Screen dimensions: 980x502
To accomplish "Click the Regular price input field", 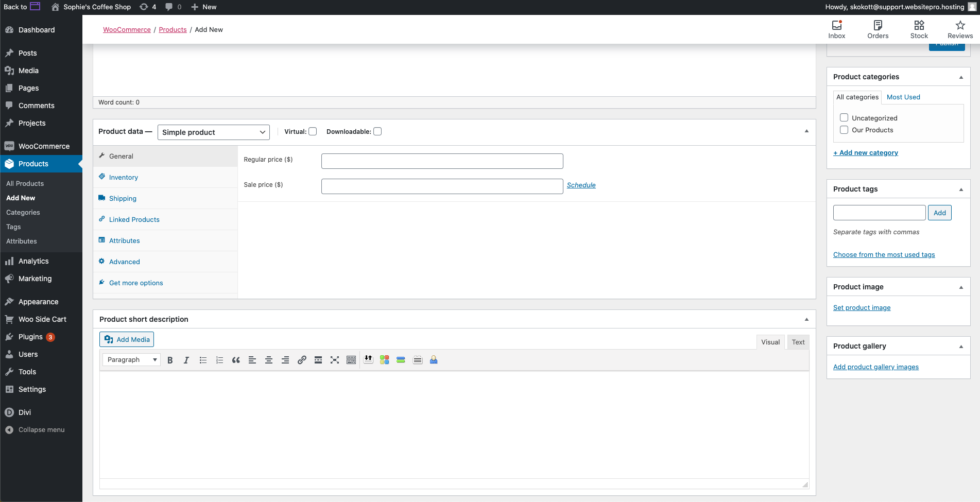I will [x=442, y=161].
